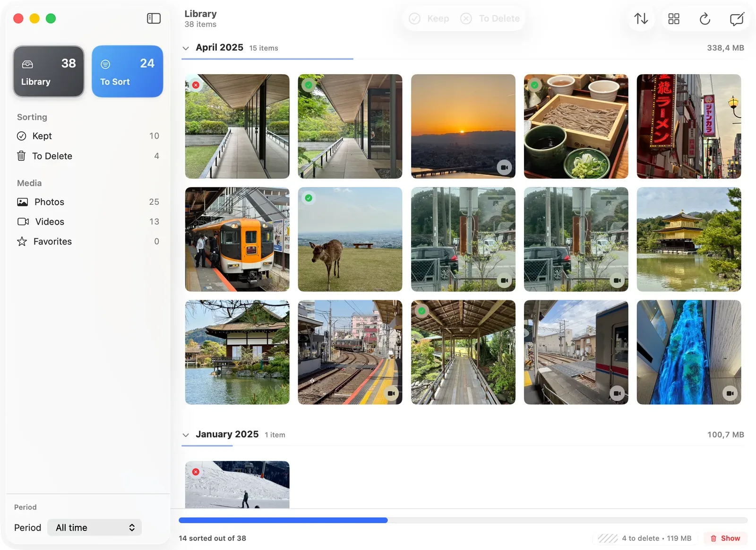This screenshot has width=756, height=550.
Task: Toggle green keep mark on soba noodles photo
Action: (x=534, y=85)
